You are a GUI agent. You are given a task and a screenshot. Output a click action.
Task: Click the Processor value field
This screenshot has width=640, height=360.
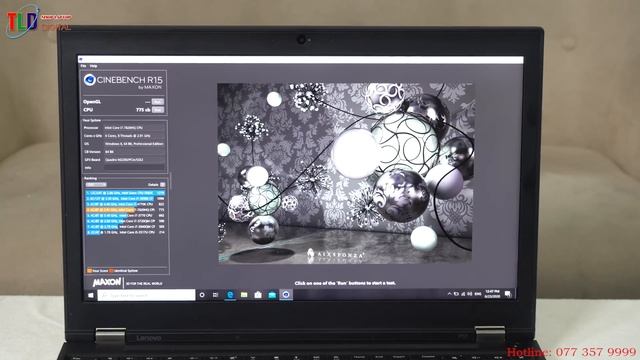coord(134,128)
